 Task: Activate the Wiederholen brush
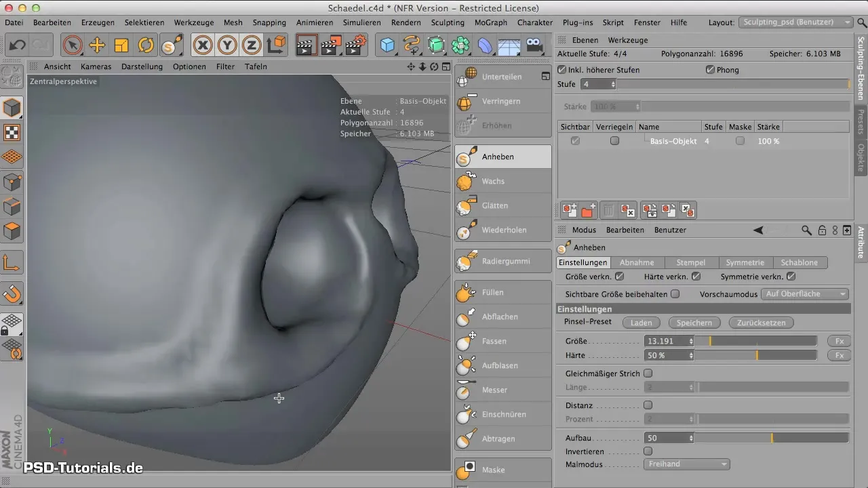[x=503, y=230]
